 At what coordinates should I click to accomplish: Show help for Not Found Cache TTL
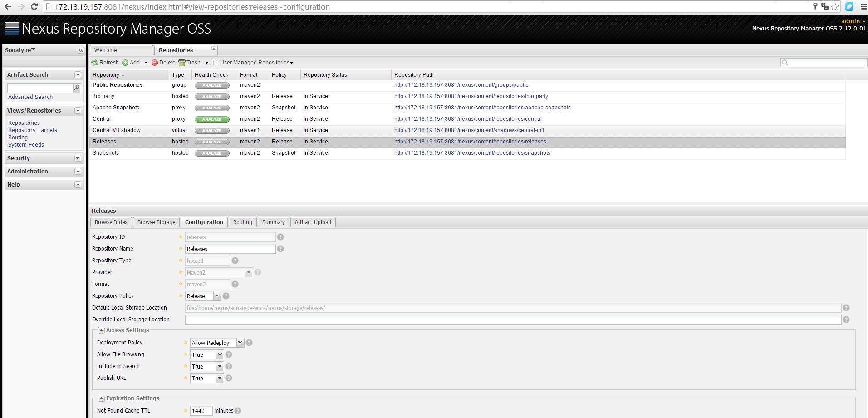point(238,411)
